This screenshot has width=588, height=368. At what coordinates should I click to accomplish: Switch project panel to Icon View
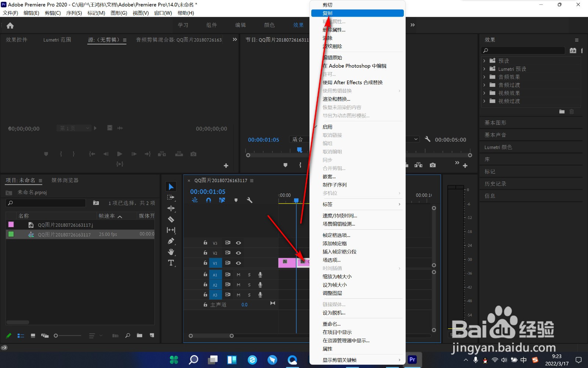(x=33, y=336)
